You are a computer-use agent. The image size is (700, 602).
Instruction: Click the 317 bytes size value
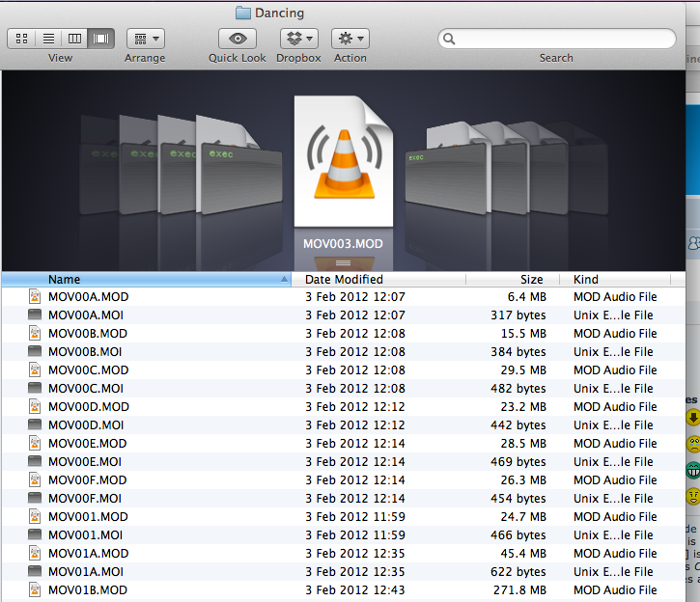click(518, 315)
